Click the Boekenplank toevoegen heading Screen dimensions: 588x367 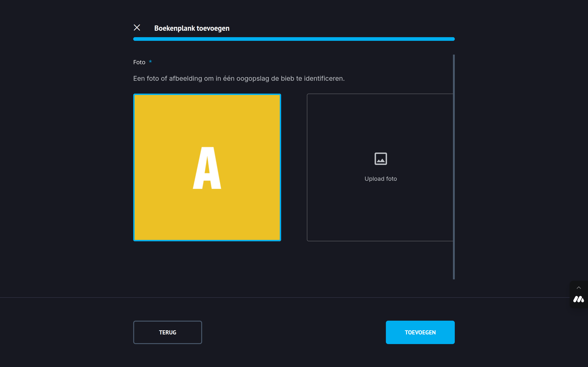[192, 28]
